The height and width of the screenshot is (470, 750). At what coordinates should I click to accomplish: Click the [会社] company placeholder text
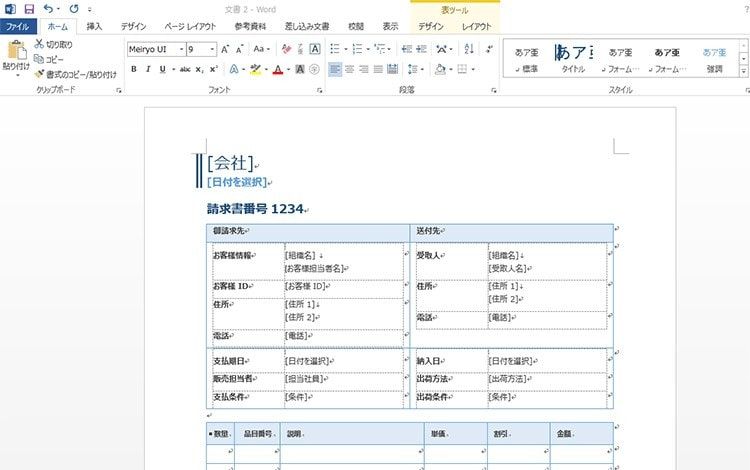tap(230, 164)
